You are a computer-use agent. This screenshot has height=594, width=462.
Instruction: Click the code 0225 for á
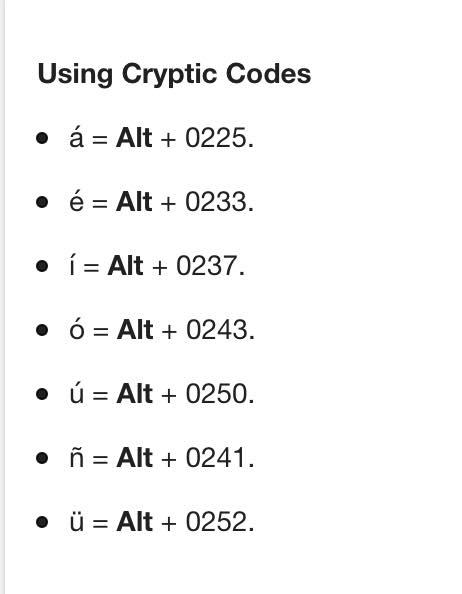tap(216, 138)
